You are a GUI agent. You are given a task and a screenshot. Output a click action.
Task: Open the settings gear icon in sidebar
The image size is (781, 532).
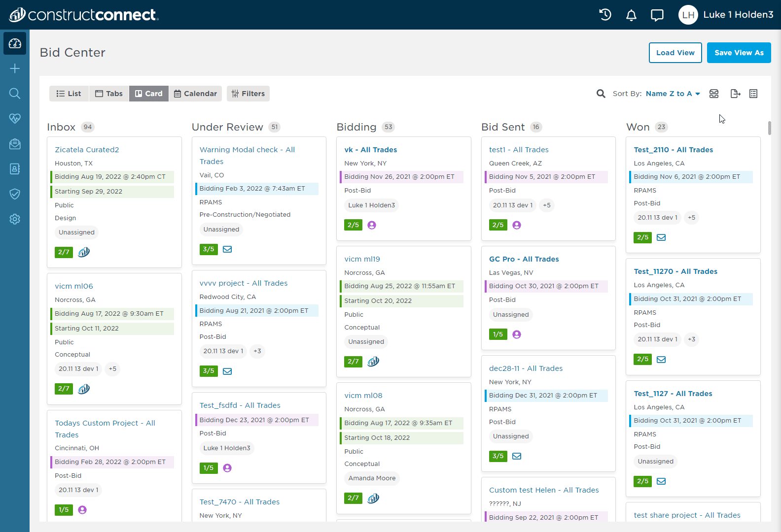pos(15,219)
